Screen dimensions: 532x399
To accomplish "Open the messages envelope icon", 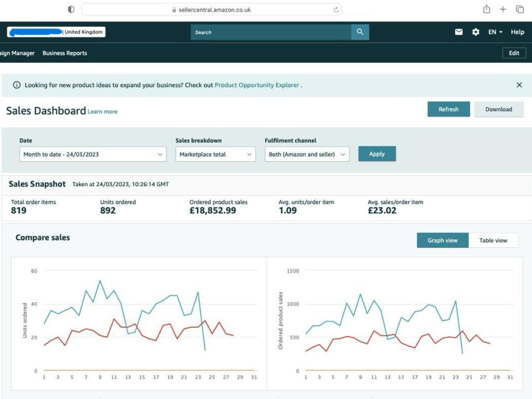I will (459, 32).
